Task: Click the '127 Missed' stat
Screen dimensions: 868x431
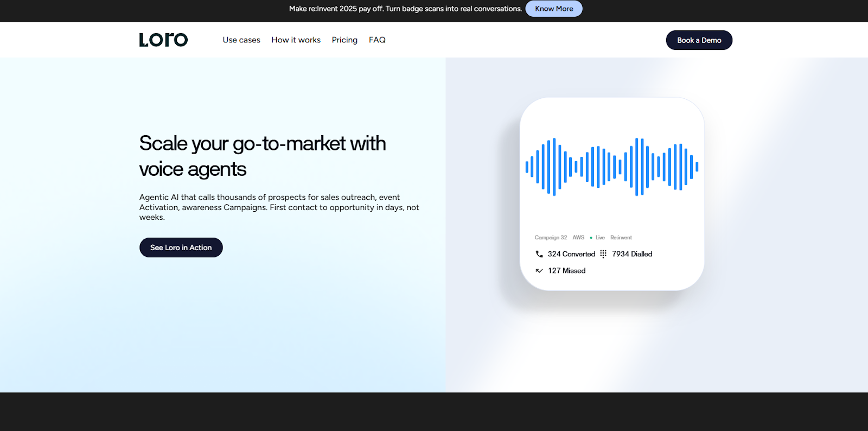Action: [x=566, y=271]
